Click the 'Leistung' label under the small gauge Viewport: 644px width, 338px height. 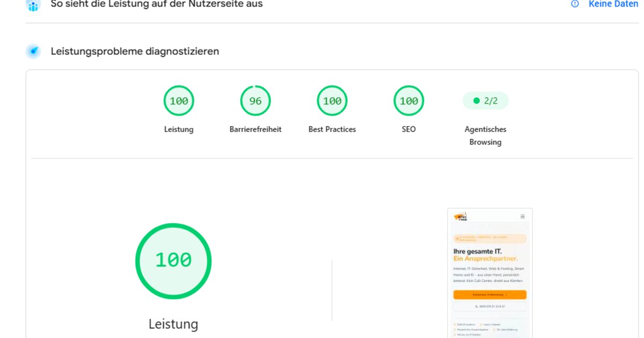[179, 129]
